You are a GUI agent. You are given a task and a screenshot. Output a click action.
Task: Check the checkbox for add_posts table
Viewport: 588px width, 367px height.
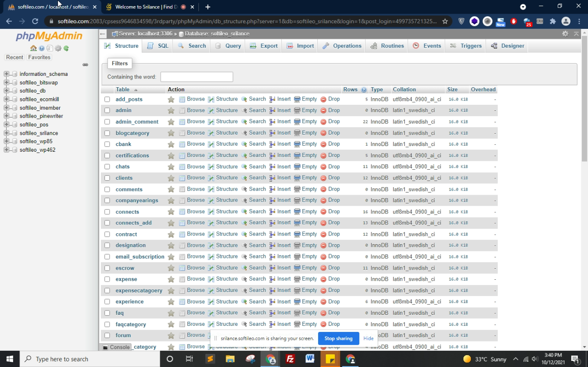click(x=107, y=100)
